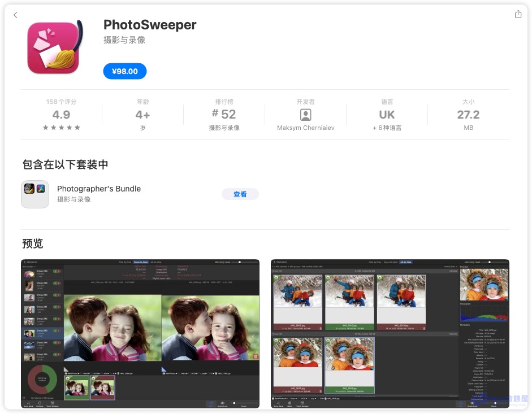Go back using the back chevron

pyautogui.click(x=15, y=15)
